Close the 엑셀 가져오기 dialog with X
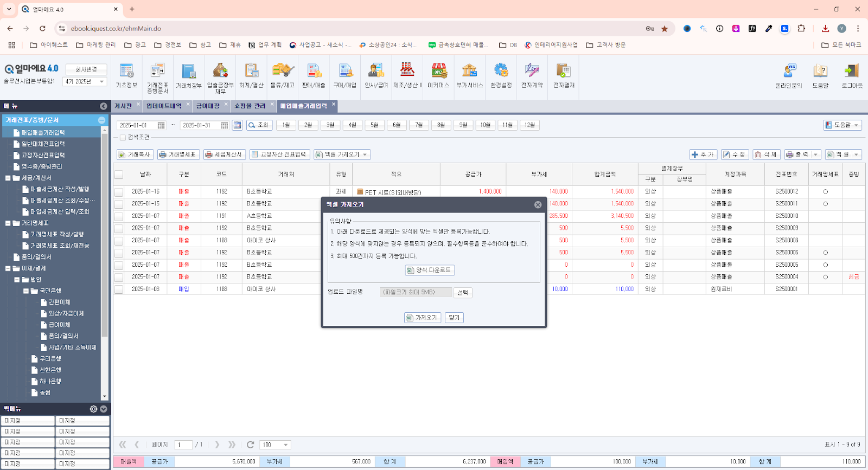 coord(538,204)
